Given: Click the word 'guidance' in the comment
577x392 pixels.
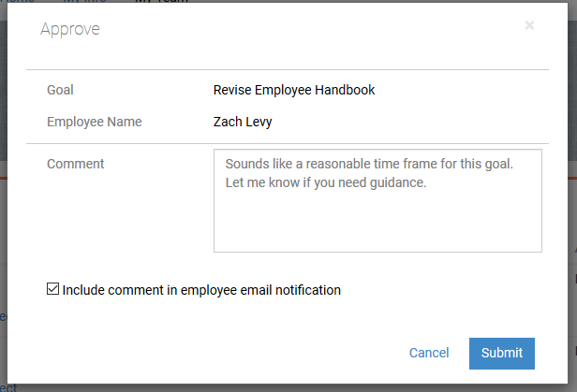Looking at the screenshot, I should click(396, 182).
